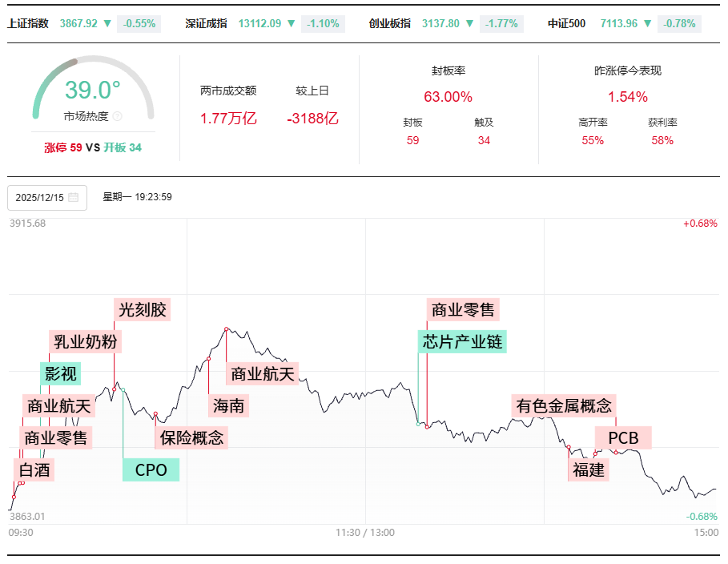Open the date picker showing 2025/12/15
This screenshot has height=564, width=728.
(40, 198)
